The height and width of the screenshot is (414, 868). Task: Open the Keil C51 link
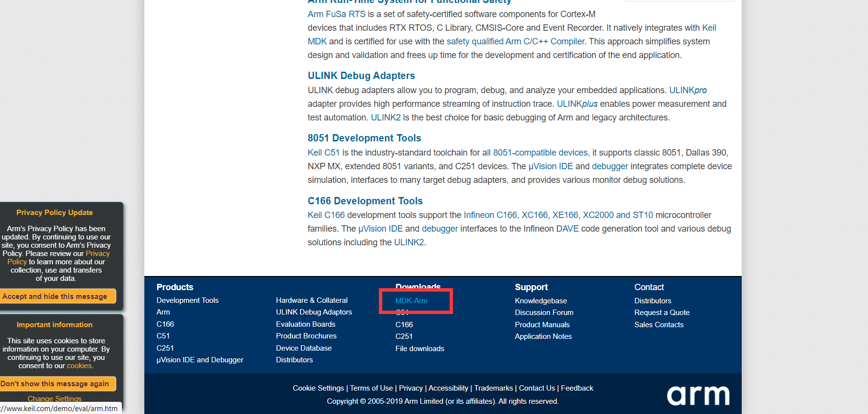(323, 153)
